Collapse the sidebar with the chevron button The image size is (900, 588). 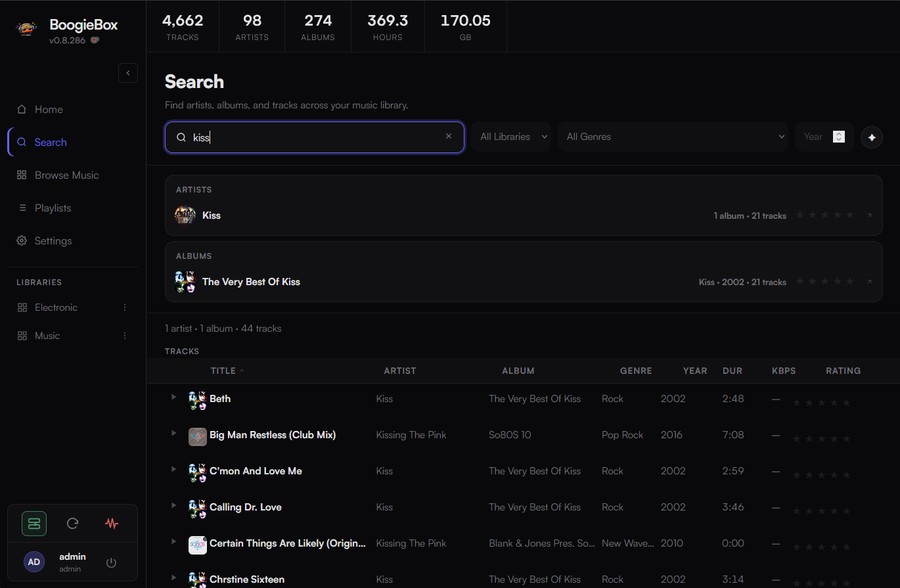tap(128, 73)
